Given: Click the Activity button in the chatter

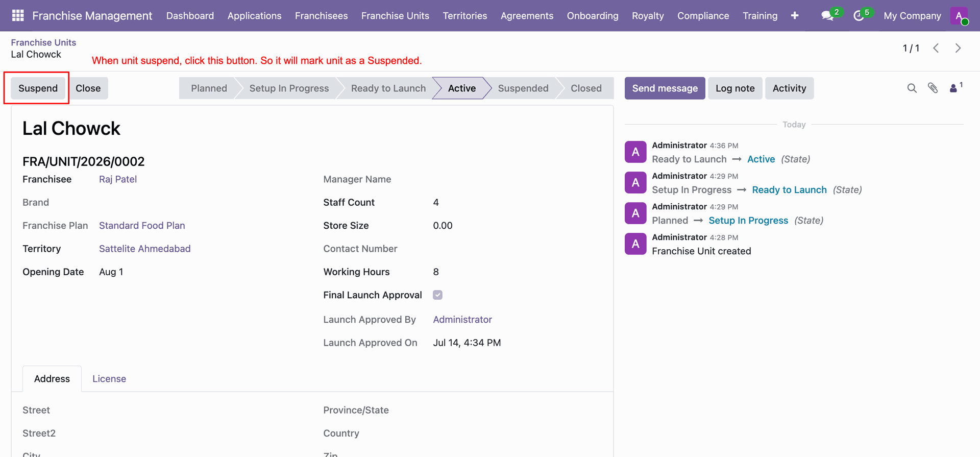Looking at the screenshot, I should tap(789, 88).
